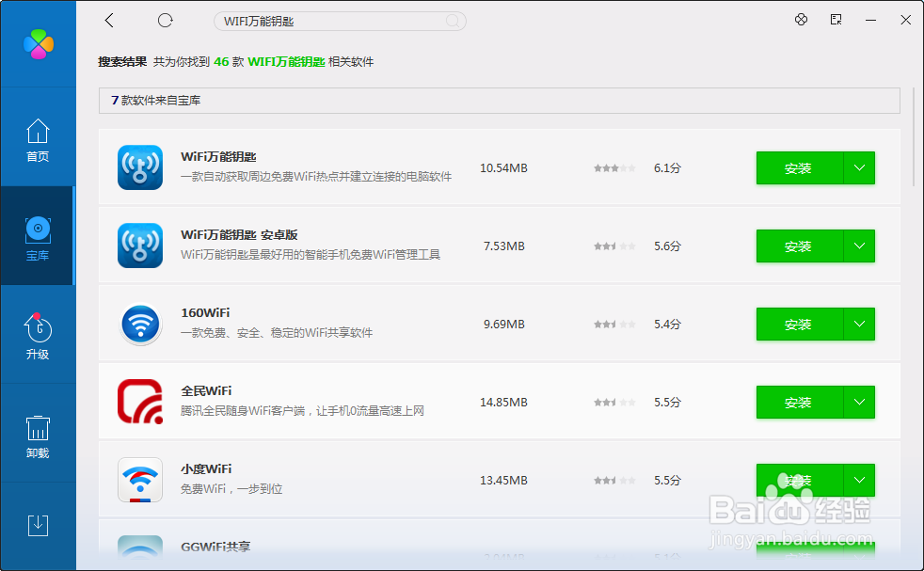
Task: Click the WiFi万能钥匙 安卓版 app icon
Action: tap(140, 246)
